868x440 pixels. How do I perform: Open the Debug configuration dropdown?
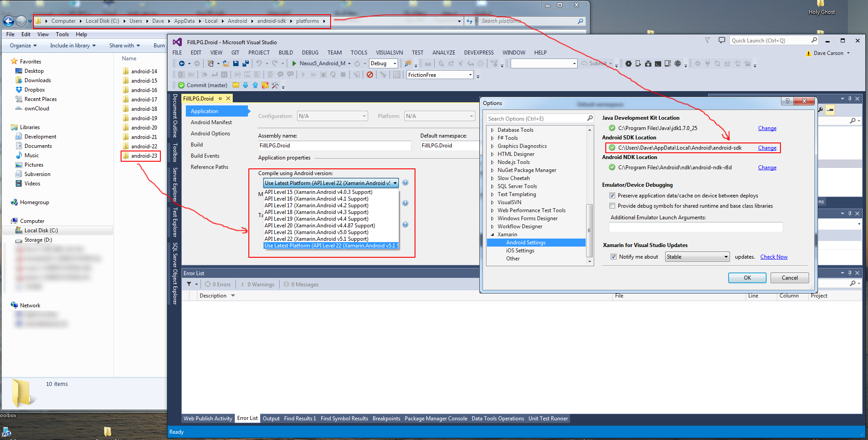pos(383,63)
